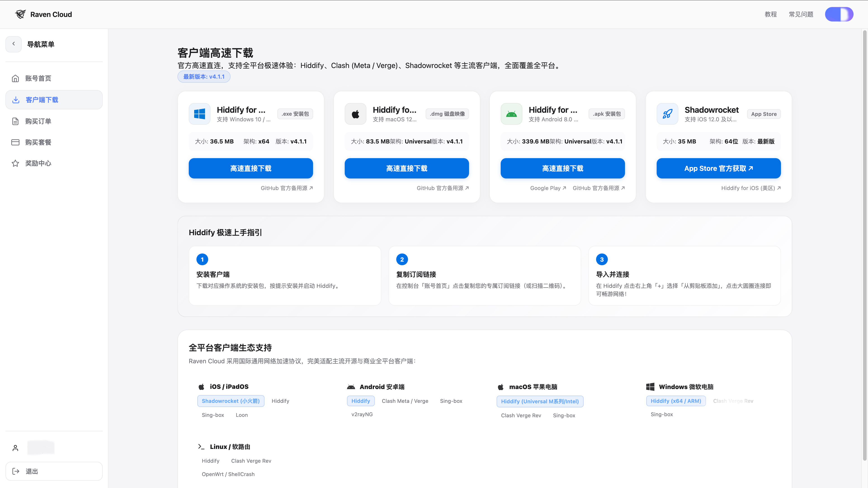Click the Windows icon beside Windows 微软电脑

(650, 387)
